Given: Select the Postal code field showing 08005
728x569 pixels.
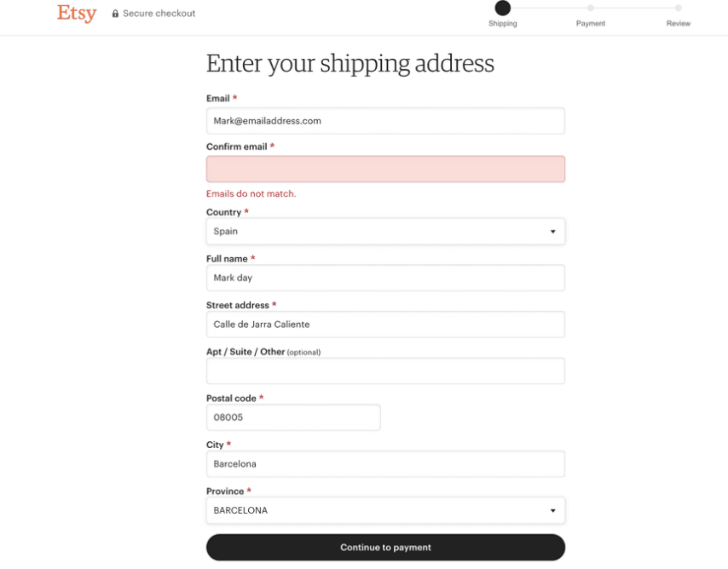Looking at the screenshot, I should click(293, 417).
